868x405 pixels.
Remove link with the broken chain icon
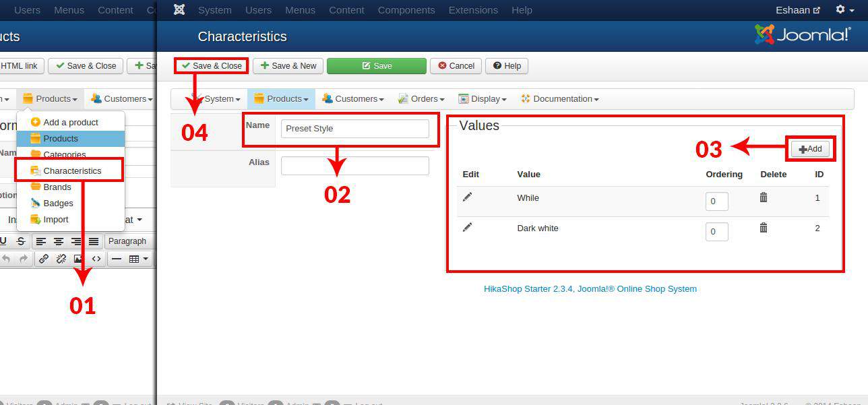click(x=61, y=259)
